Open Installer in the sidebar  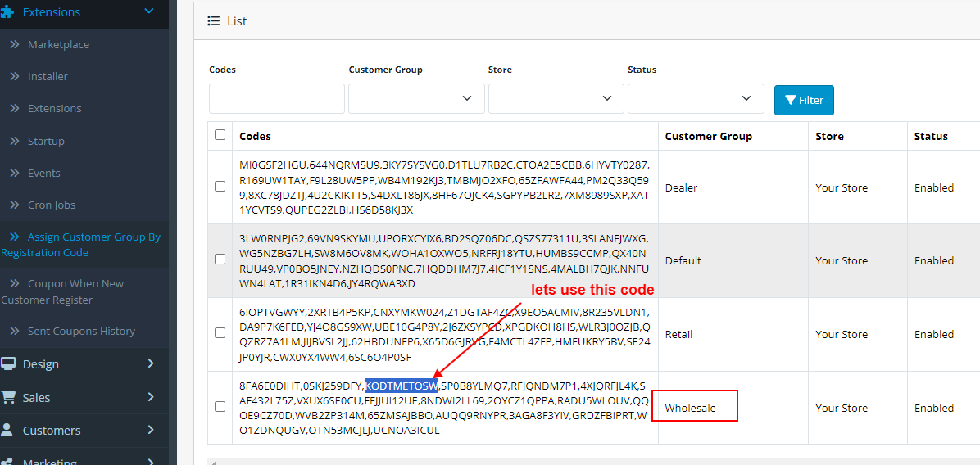[48, 76]
